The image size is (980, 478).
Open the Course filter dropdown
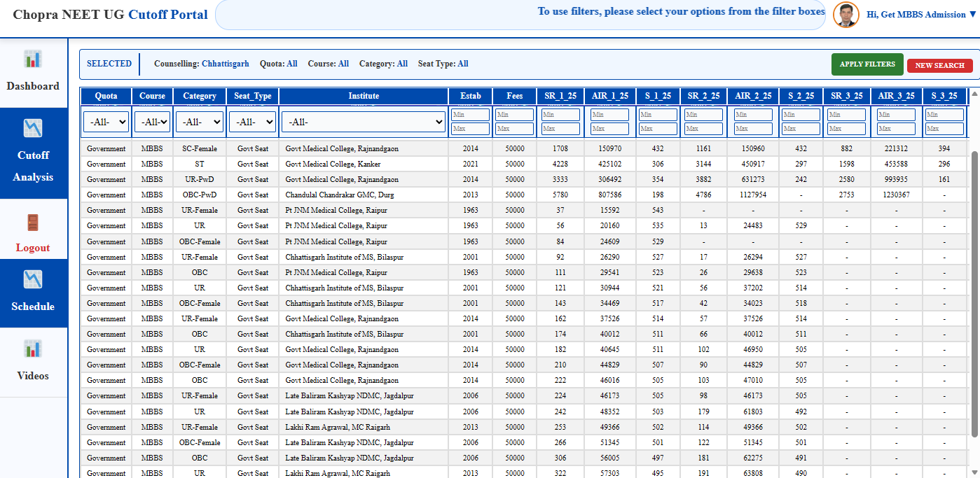pyautogui.click(x=152, y=122)
